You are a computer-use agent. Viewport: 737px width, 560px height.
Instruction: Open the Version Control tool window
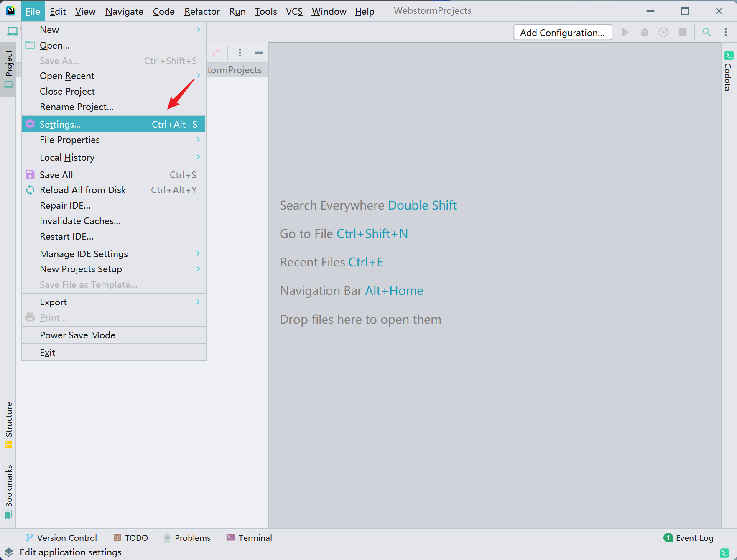[61, 538]
